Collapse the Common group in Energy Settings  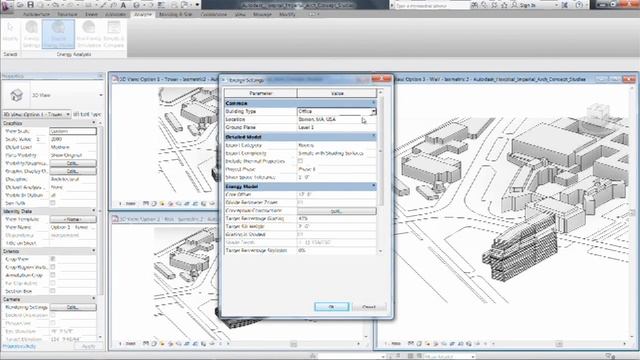coord(373,102)
